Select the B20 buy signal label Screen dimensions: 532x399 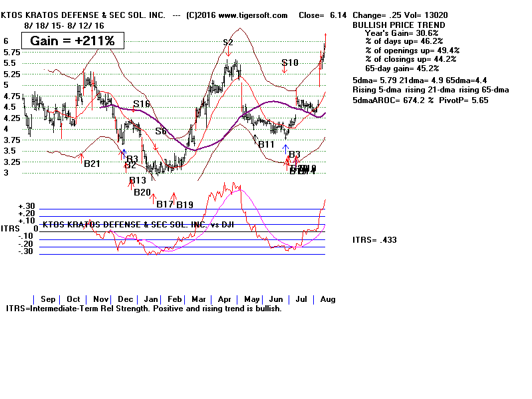tap(142, 192)
